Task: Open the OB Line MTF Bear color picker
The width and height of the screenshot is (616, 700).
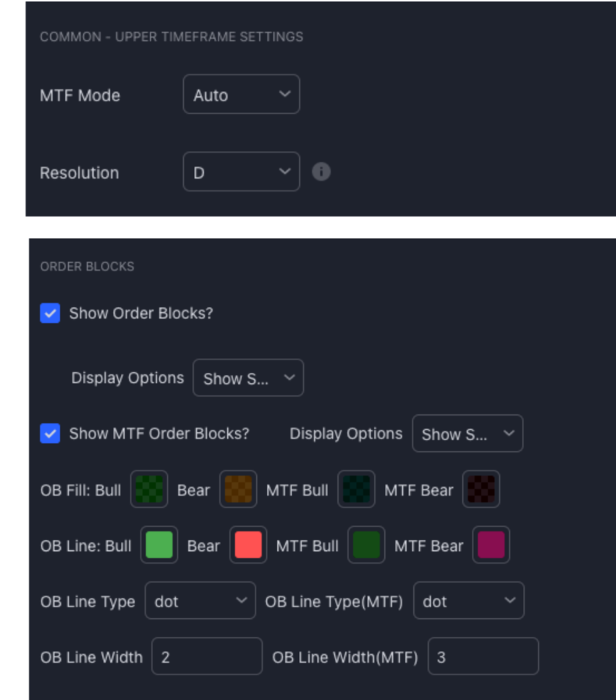Action: pos(491,546)
